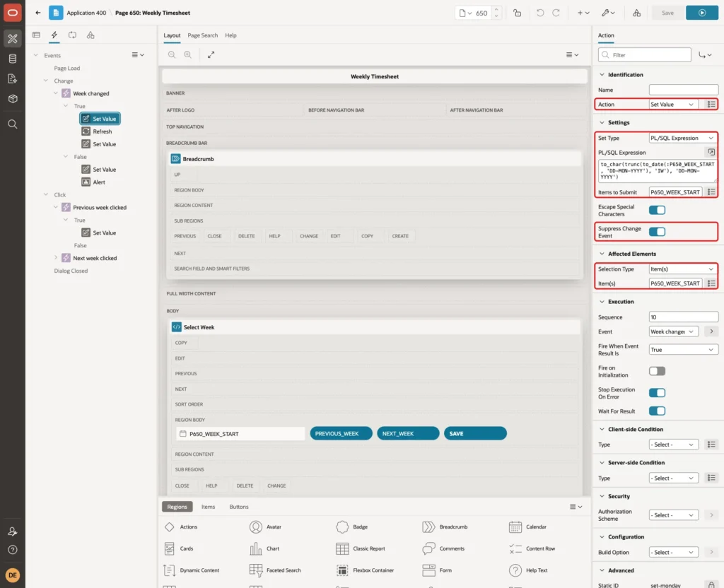
Task: Toggle Suppress Change Event switch
Action: [657, 232]
